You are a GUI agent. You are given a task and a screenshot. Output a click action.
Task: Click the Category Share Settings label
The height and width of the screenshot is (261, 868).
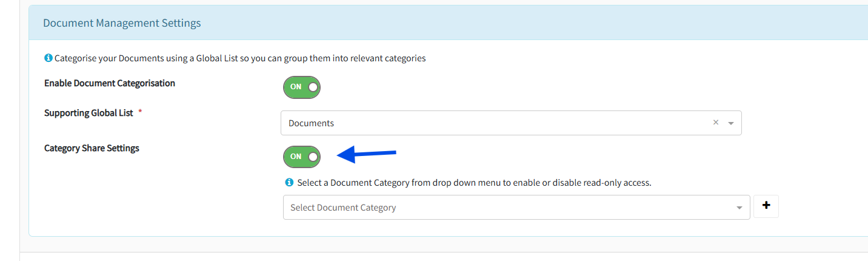click(x=92, y=148)
